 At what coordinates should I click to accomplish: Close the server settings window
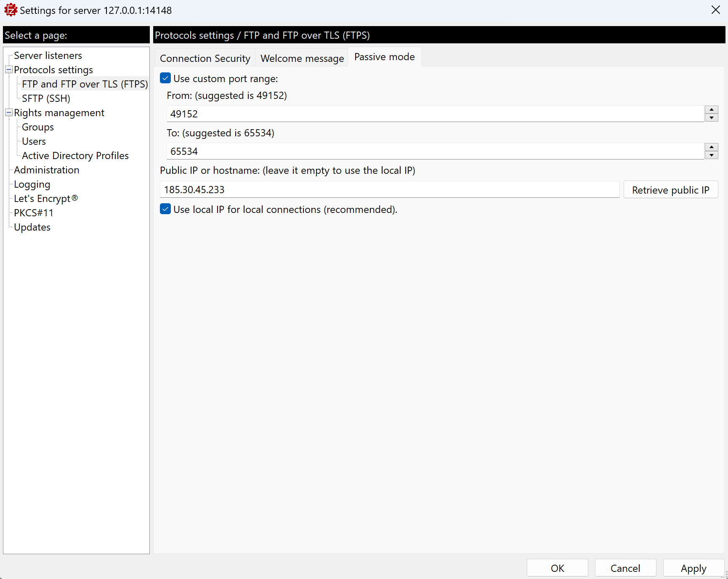(x=715, y=10)
